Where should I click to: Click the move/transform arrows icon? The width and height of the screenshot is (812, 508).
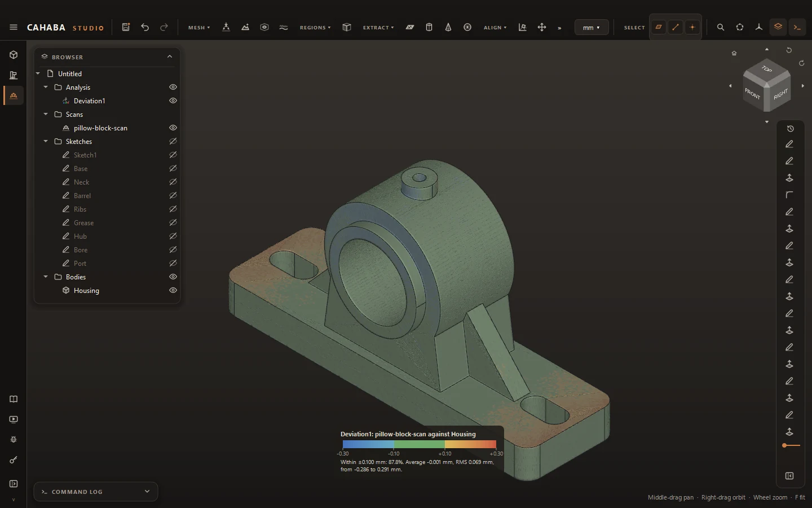click(x=542, y=27)
